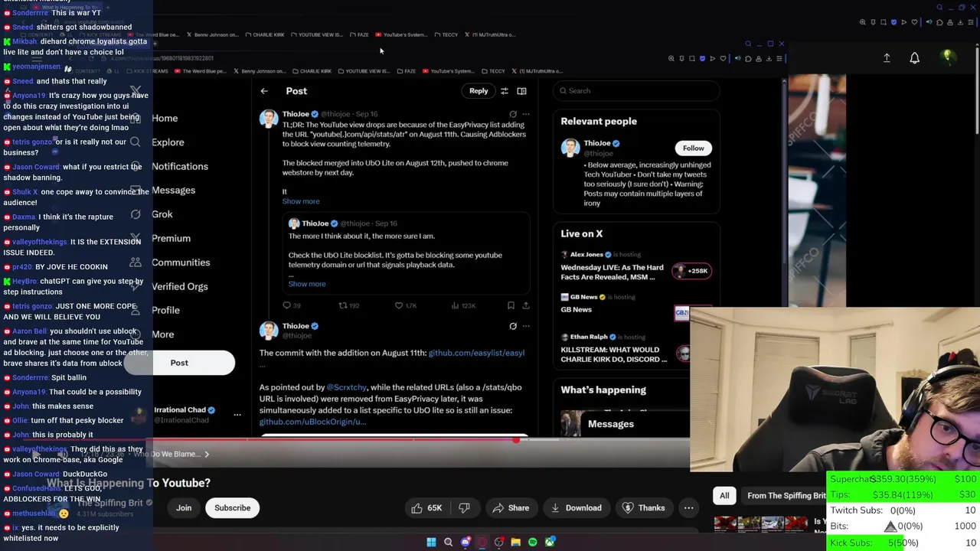Open the github.com/easylist commit link

tap(476, 353)
